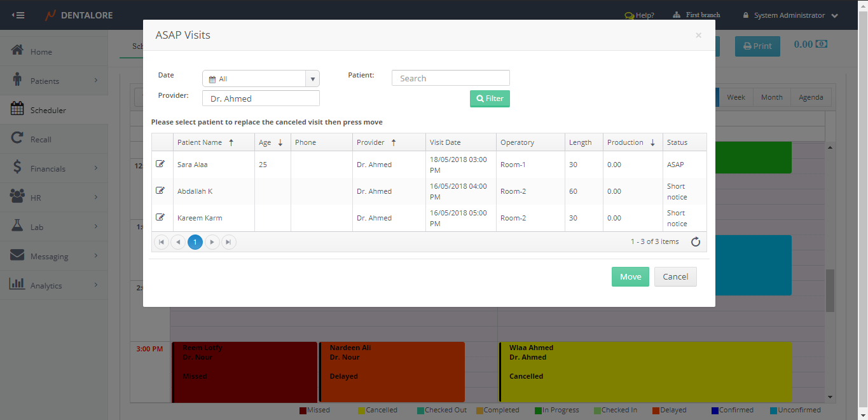The width and height of the screenshot is (868, 420).
Task: Click the Patient search field
Action: point(450,78)
